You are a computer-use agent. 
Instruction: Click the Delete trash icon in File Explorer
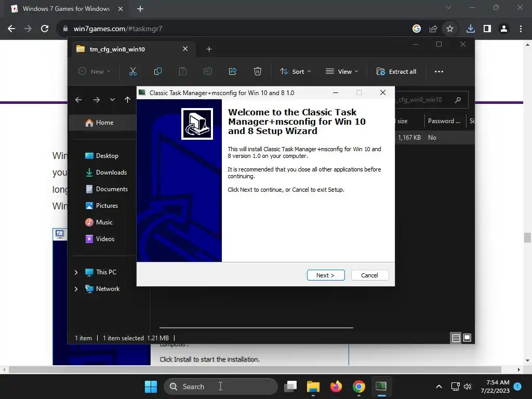258,71
